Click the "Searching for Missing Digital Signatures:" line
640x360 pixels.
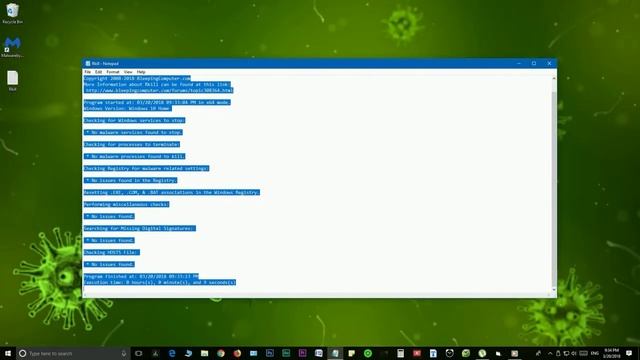140,229
